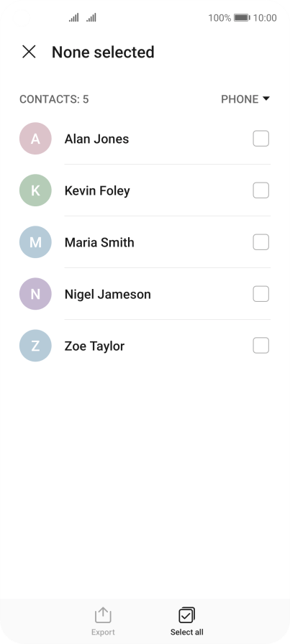The height and width of the screenshot is (644, 290).
Task: Tap battery icon in status bar
Action: click(242, 18)
